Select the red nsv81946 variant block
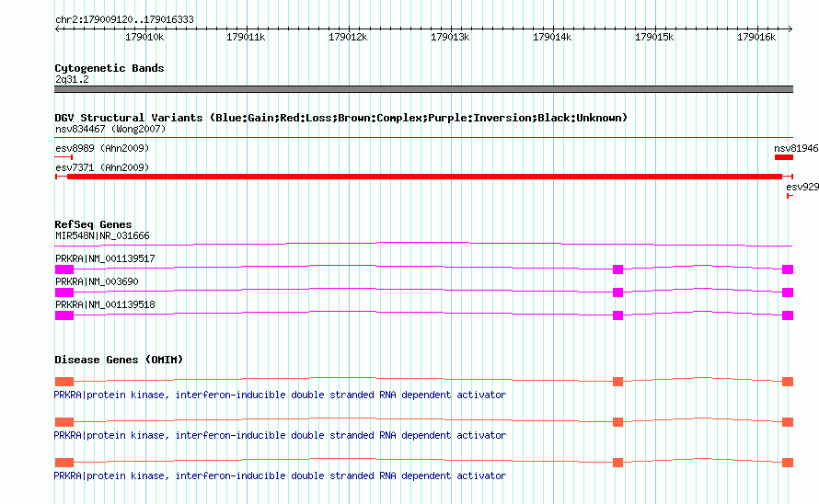 (x=784, y=157)
